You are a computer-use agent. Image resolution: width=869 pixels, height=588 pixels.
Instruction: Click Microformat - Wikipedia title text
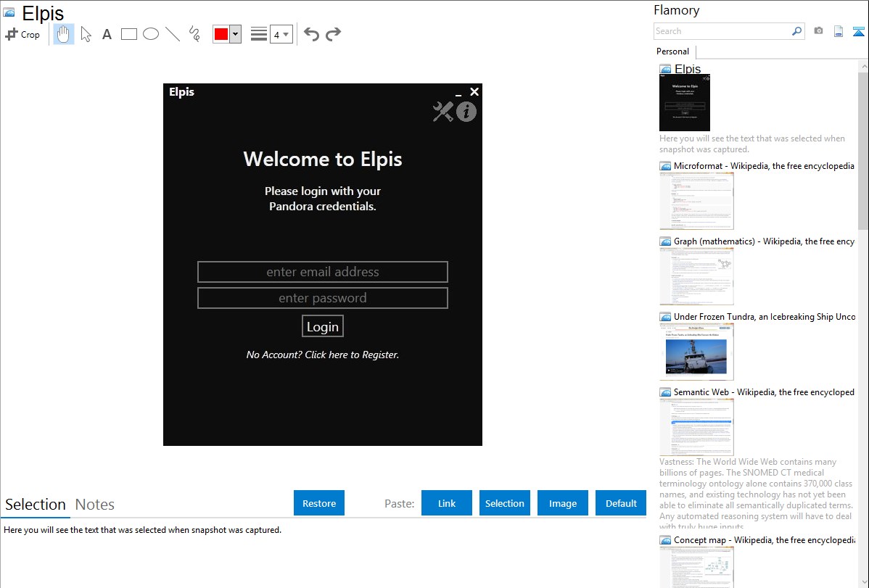coord(764,166)
